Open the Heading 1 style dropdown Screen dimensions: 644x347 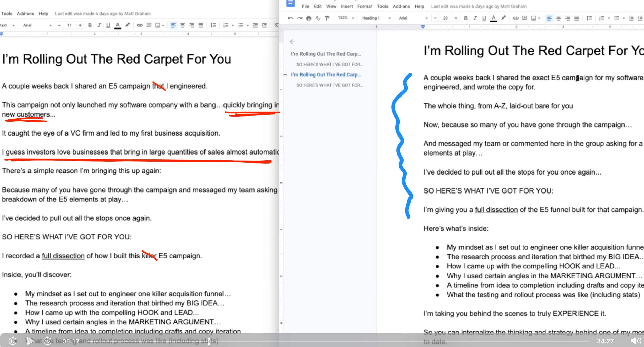(x=376, y=18)
